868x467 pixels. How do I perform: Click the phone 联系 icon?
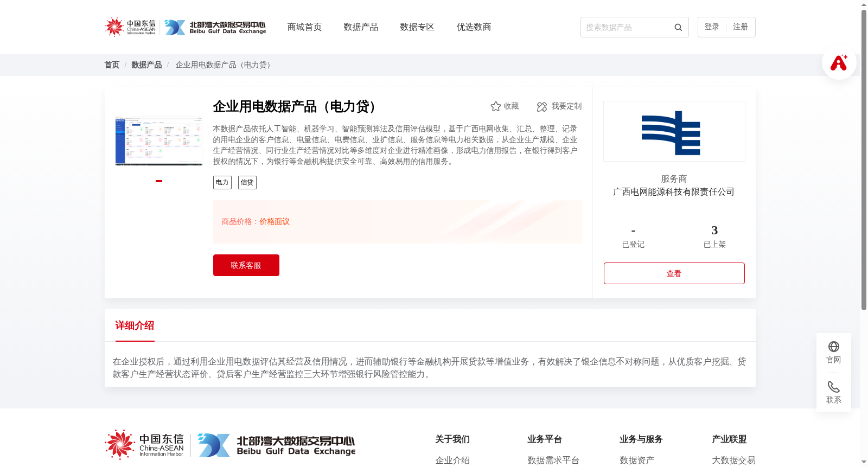(x=834, y=387)
